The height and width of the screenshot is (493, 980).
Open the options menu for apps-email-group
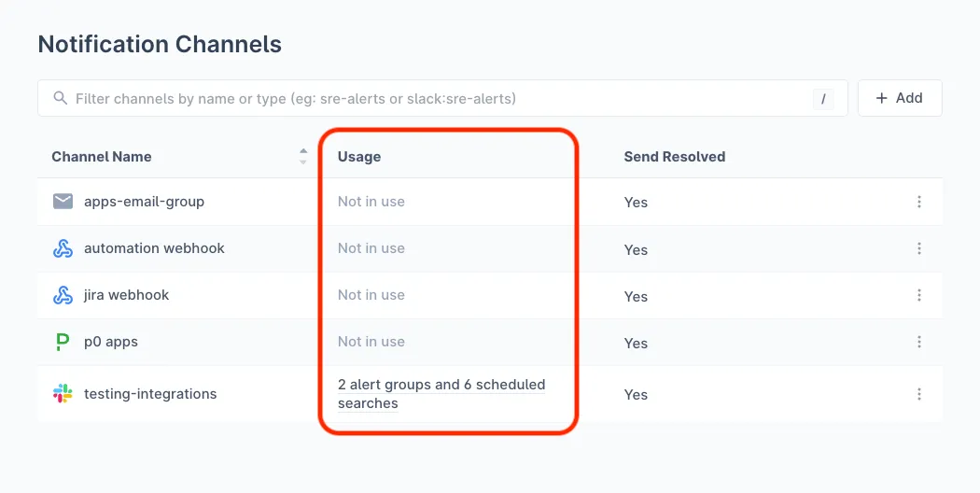919,202
